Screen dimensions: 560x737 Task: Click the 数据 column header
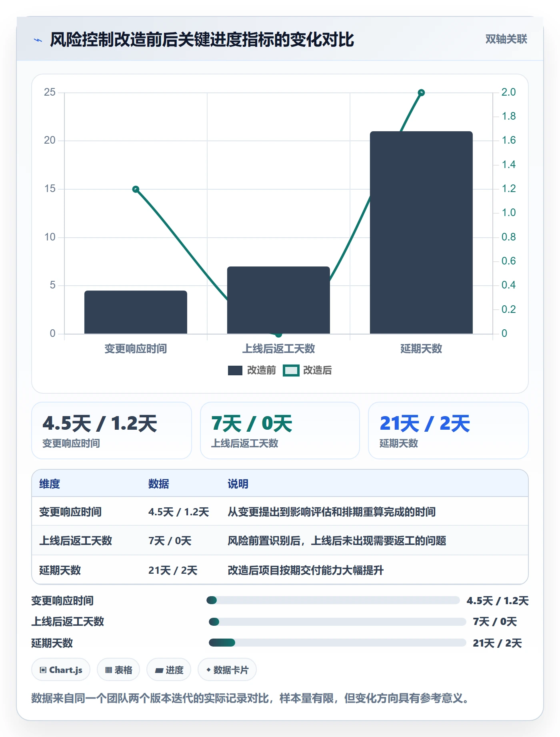click(x=159, y=484)
